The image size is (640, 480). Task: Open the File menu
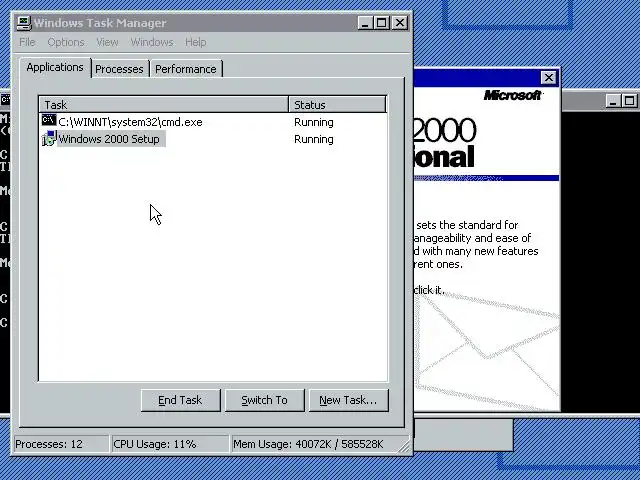[x=27, y=42]
